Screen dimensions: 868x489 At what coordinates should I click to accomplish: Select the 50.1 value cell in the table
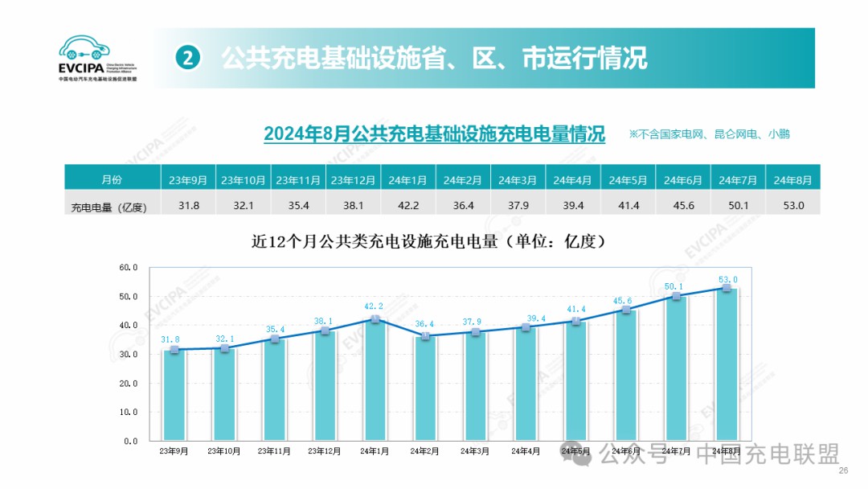click(738, 206)
